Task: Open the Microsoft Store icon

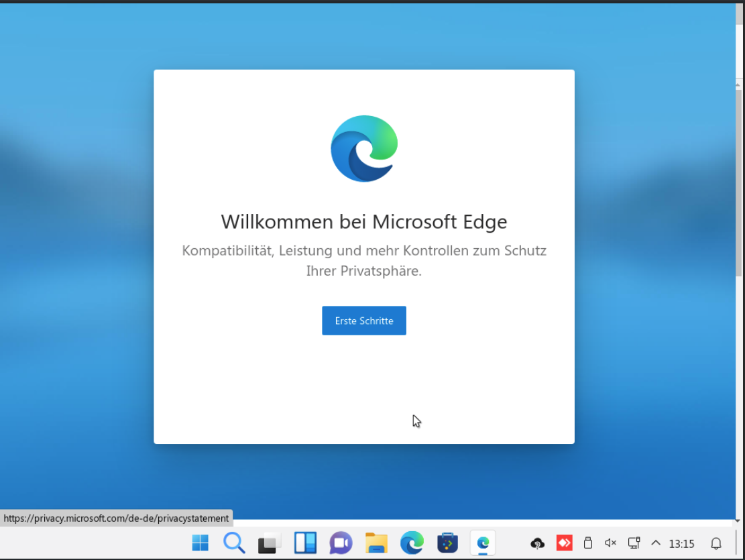Action: pos(447,543)
